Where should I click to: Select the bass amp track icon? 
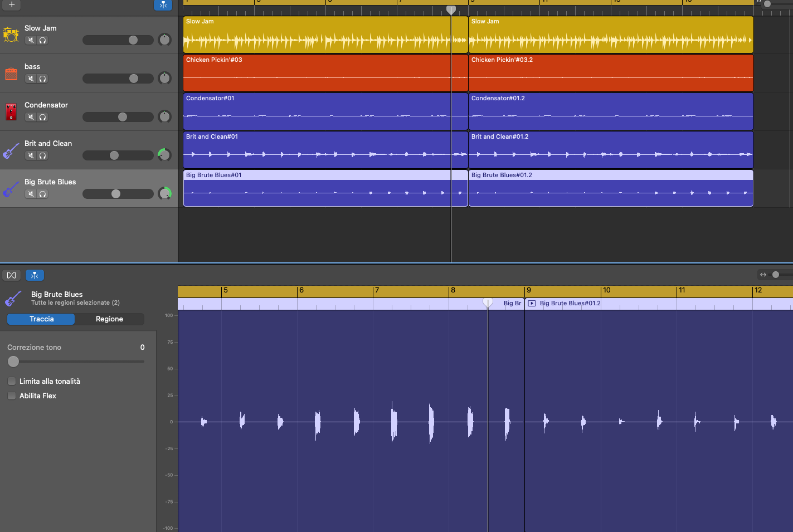[x=11, y=74]
